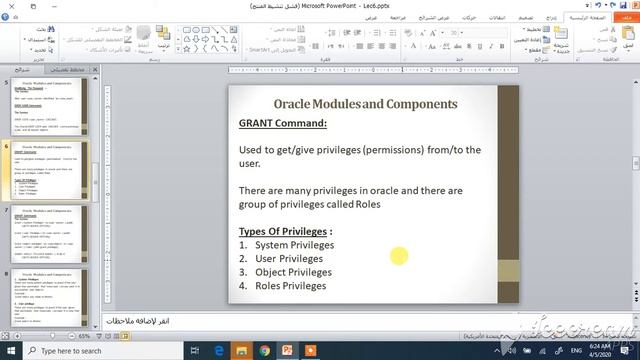Switch to the Transitions ribbon tab

click(x=497, y=18)
